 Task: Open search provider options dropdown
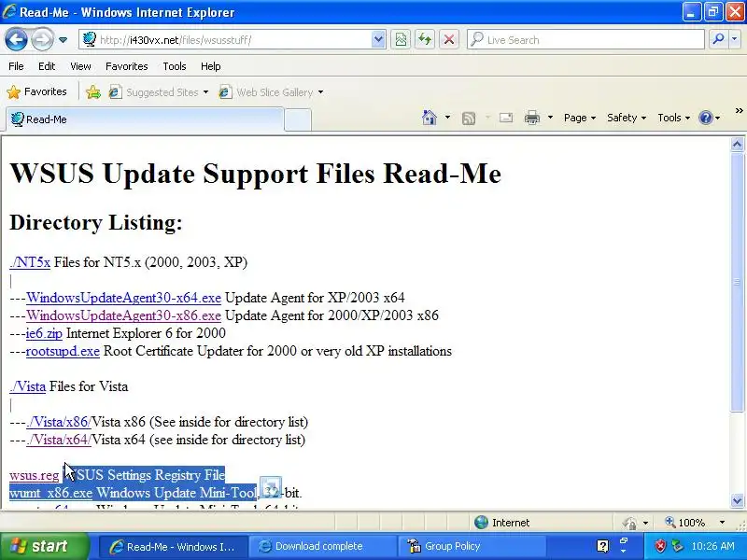[734, 39]
